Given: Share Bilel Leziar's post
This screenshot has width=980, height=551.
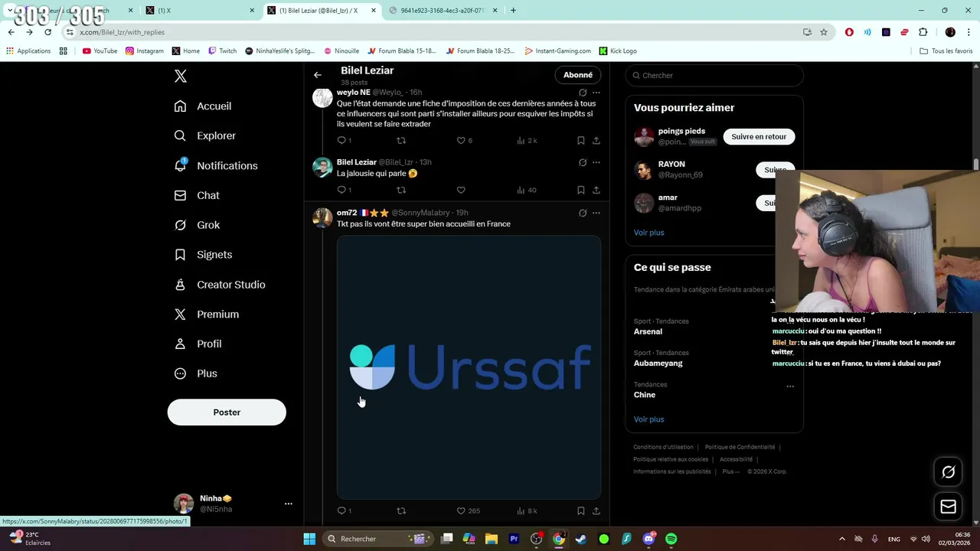Looking at the screenshot, I should coord(596,190).
